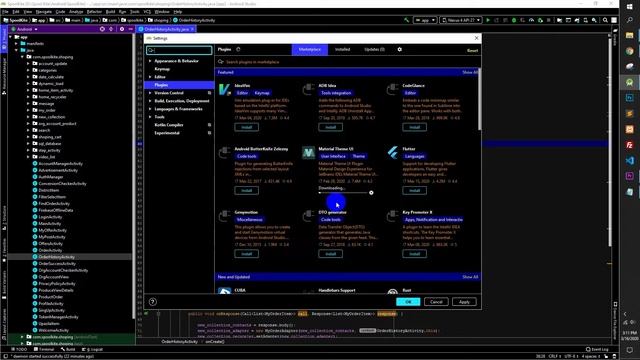Click the Material Theme UI download progress bar
The width and height of the screenshot is (640, 360).
tap(343, 193)
